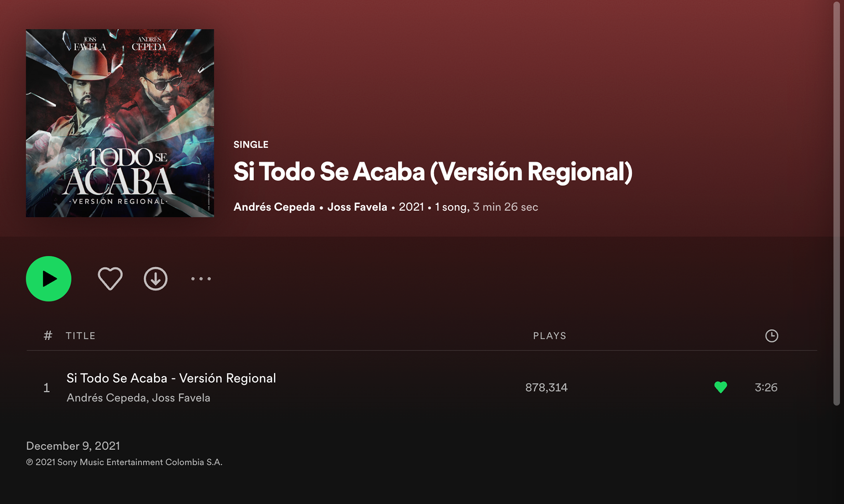The image size is (844, 504).
Task: Click the clock duration column icon
Action: click(x=771, y=336)
